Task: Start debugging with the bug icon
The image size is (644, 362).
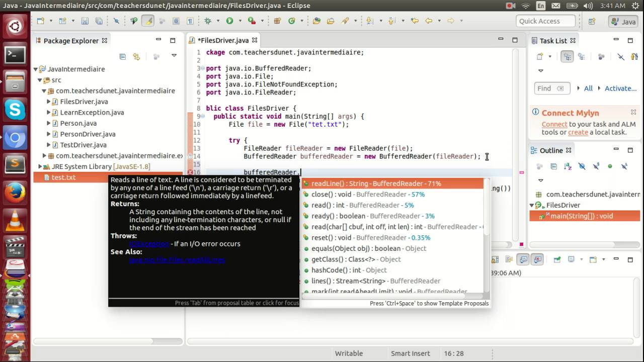Action: point(208,21)
